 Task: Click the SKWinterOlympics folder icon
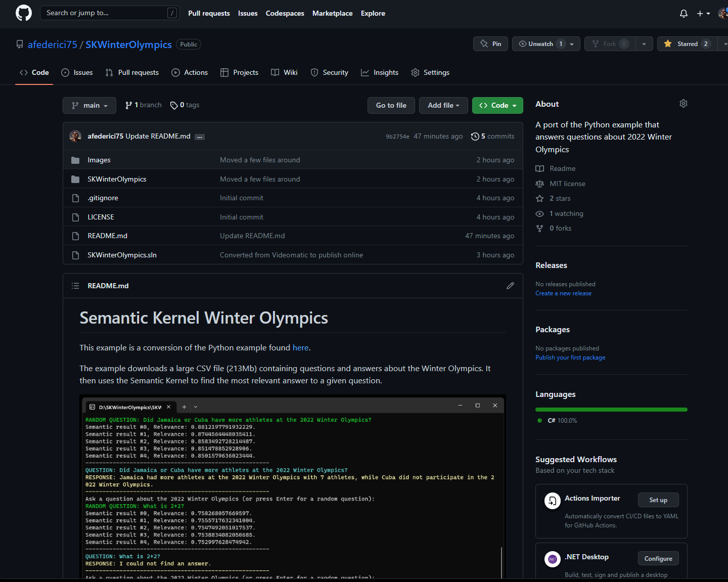[75, 180]
